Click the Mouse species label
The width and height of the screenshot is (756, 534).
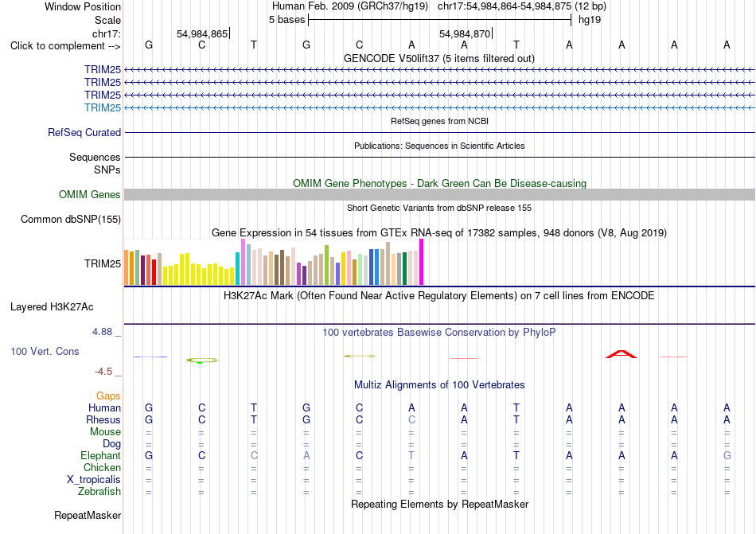(x=105, y=432)
